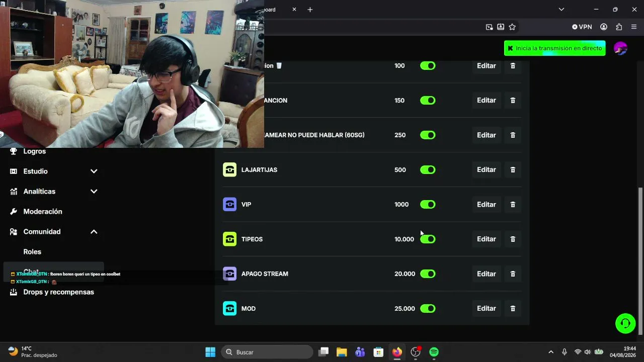
Task: Open Roles under Comunidad
Action: pyautogui.click(x=32, y=252)
